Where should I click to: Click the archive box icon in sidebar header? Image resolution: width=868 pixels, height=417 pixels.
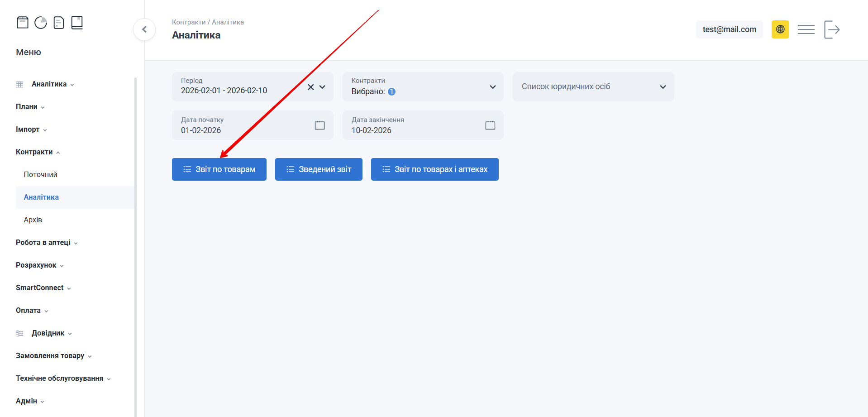point(23,23)
